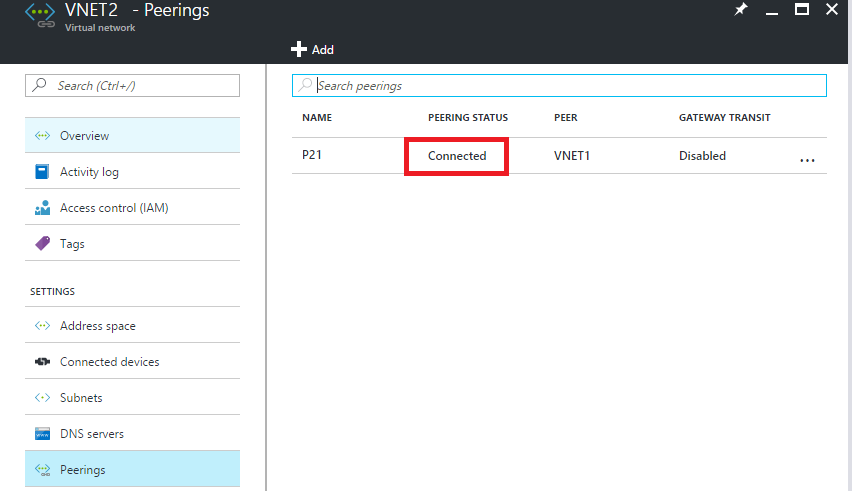Click the Connected devices plug icon

[42, 361]
